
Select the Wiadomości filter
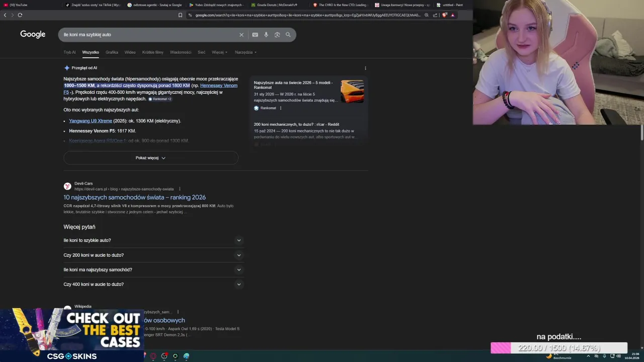181,52
